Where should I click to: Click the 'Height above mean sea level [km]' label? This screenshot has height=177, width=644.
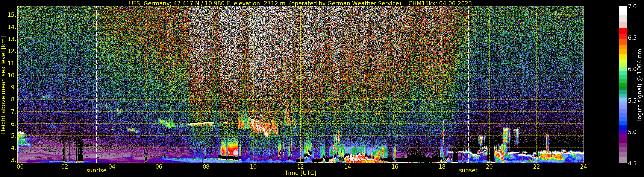(3, 85)
